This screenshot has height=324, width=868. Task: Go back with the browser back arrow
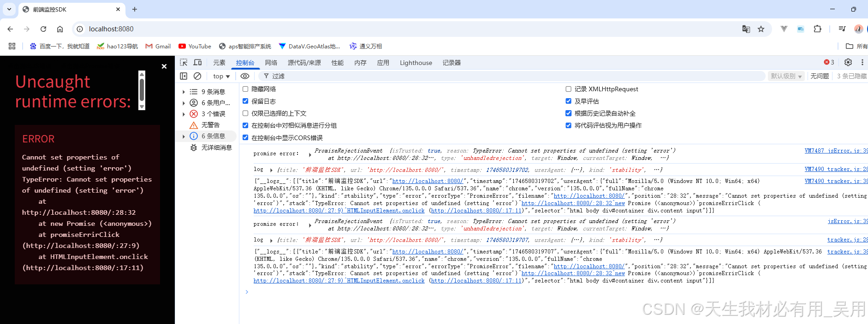tap(10, 29)
